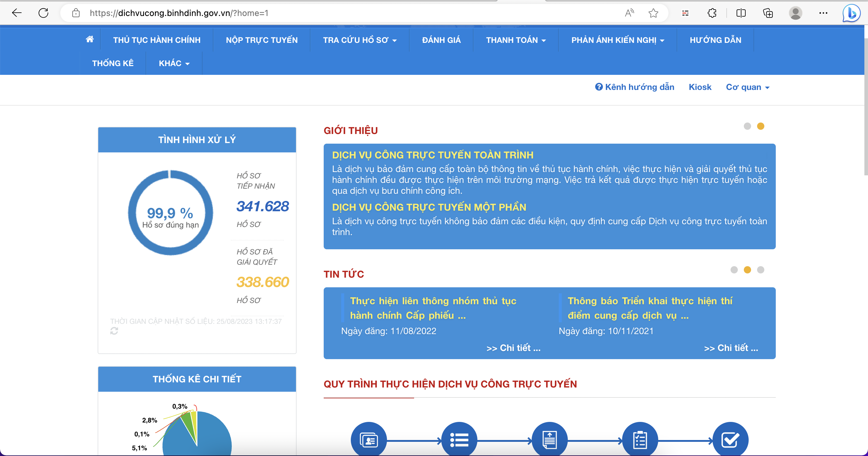Click the browser address bar URL
Image resolution: width=868 pixels, height=456 pixels.
click(179, 13)
